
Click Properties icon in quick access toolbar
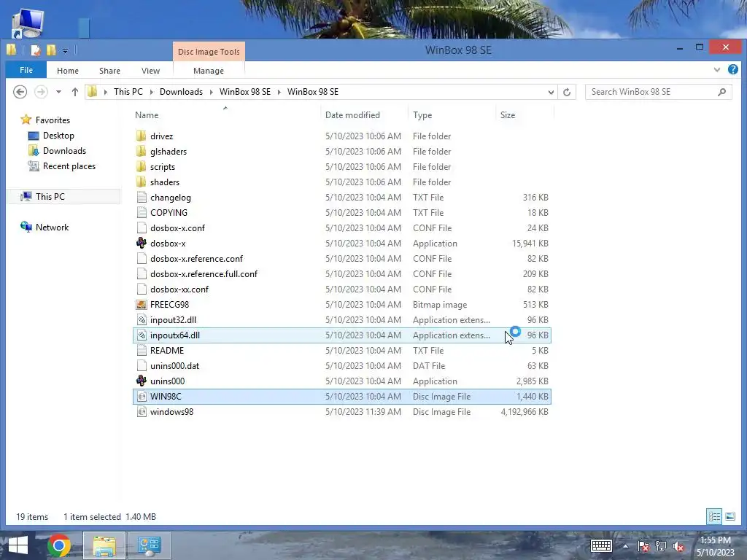click(35, 50)
